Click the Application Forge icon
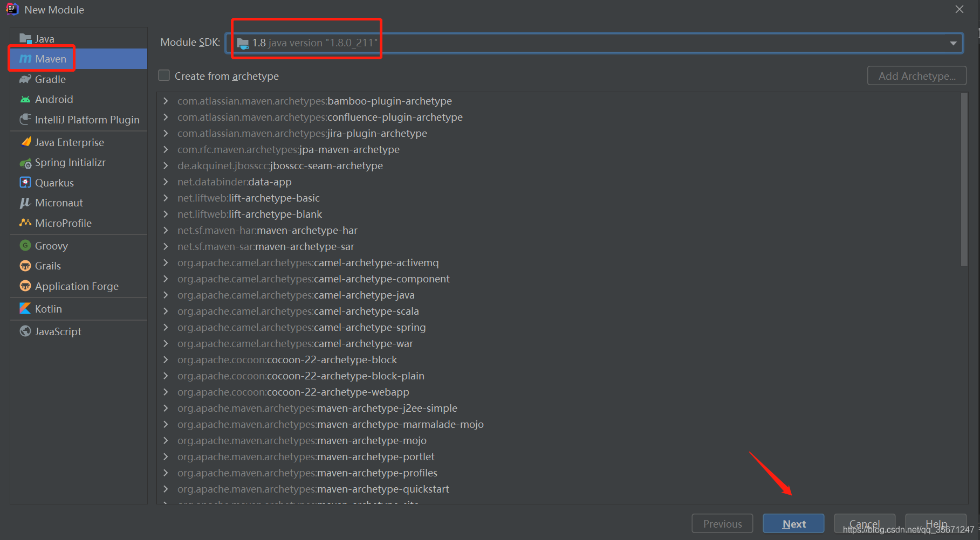Viewport: 980px width, 540px height. 25,286
